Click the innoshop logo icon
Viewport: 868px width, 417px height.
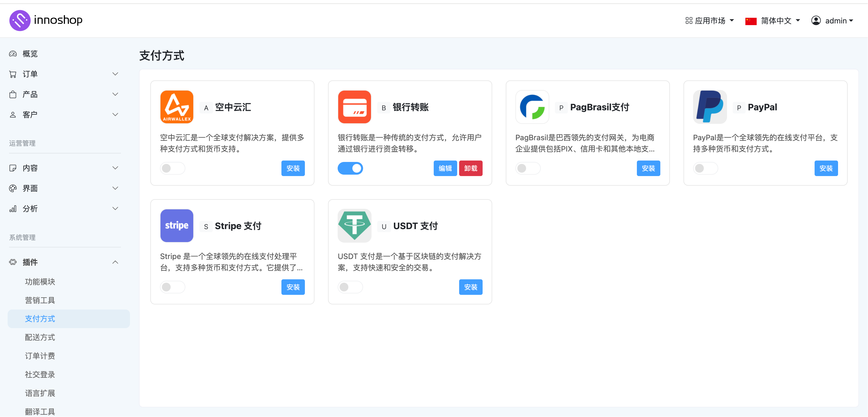coord(20,20)
